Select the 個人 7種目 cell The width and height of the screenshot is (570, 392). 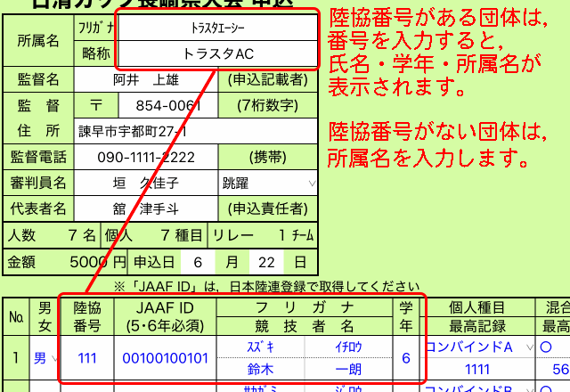point(153,235)
